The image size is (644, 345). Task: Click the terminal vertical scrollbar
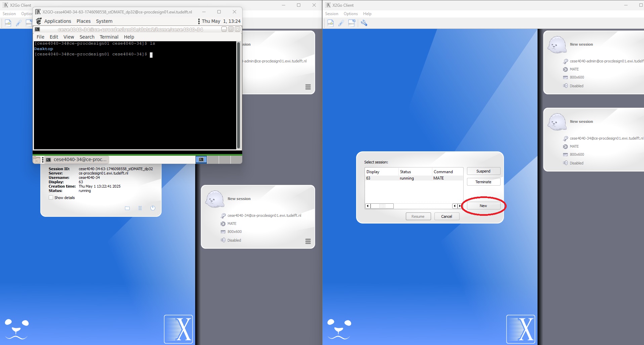click(239, 95)
